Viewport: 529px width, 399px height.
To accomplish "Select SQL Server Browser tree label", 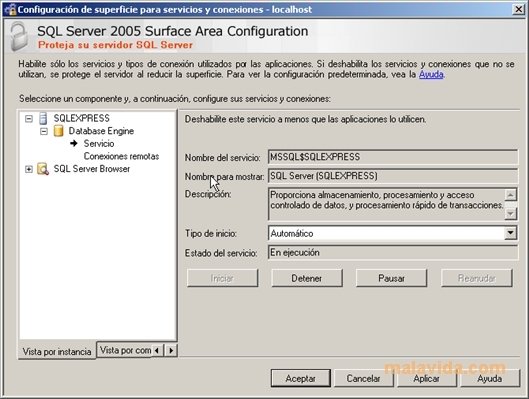I will 91,169.
